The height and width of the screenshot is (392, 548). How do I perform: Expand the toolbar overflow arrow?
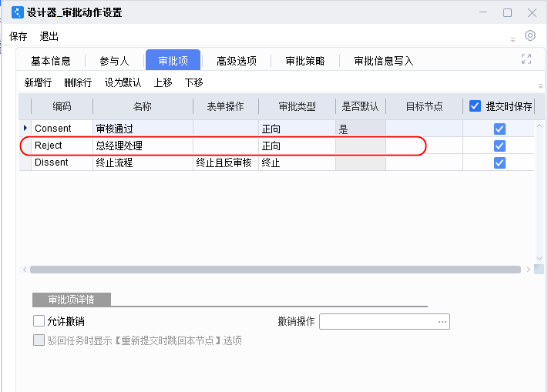click(540, 85)
